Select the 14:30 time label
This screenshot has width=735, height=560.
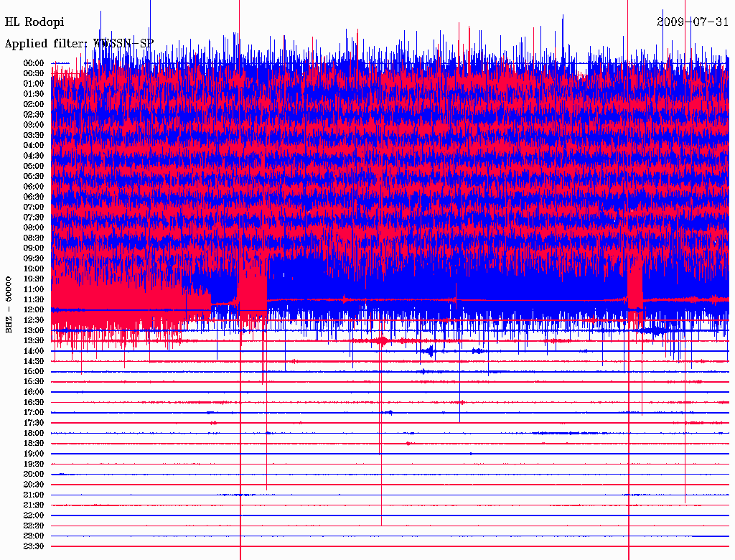(34, 362)
